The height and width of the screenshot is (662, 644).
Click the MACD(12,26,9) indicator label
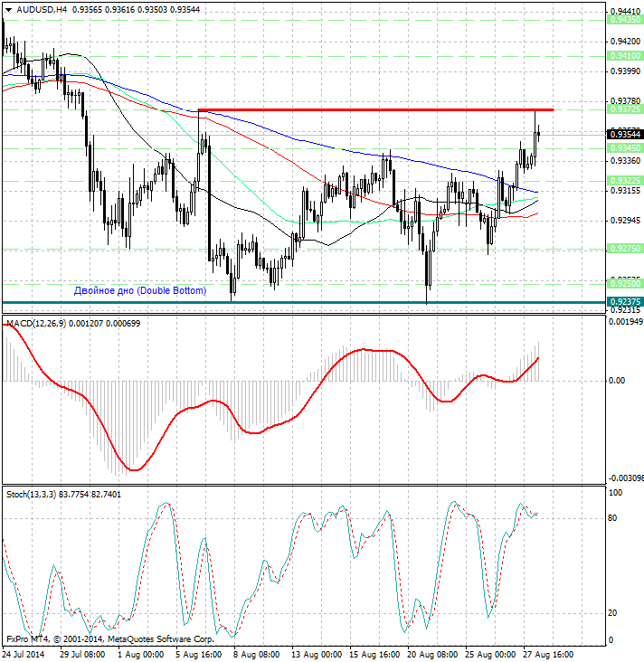(x=36, y=324)
